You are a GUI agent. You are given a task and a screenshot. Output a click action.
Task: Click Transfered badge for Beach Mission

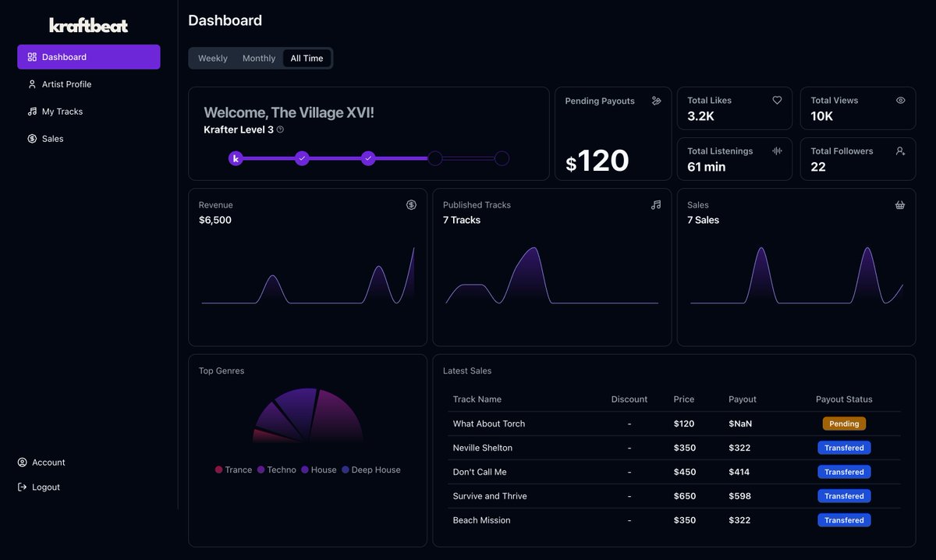pos(844,520)
